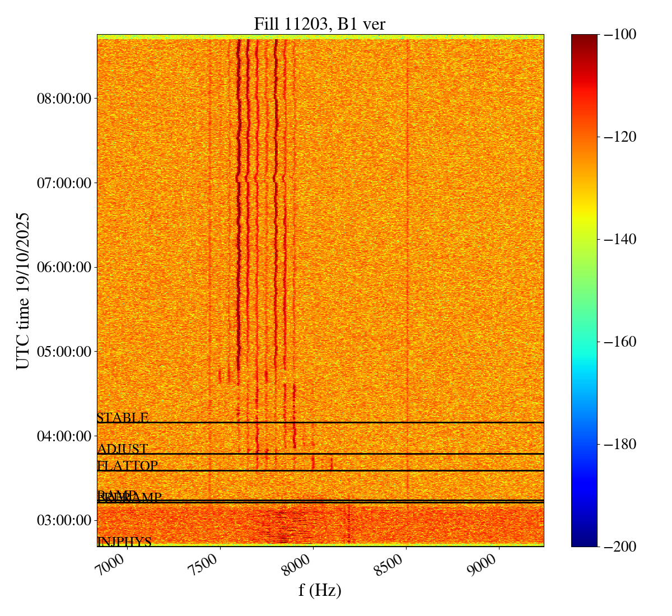Click the 07:00:00 time tick label
This screenshot has height=616, width=672.
(x=63, y=183)
